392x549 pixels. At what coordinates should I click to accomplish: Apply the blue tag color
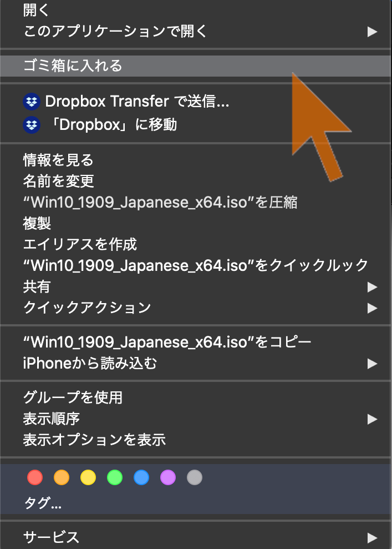tap(141, 477)
